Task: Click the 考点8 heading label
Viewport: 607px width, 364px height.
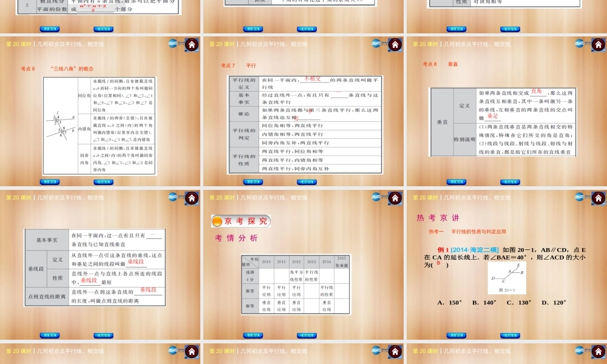Action: pyautogui.click(x=430, y=64)
